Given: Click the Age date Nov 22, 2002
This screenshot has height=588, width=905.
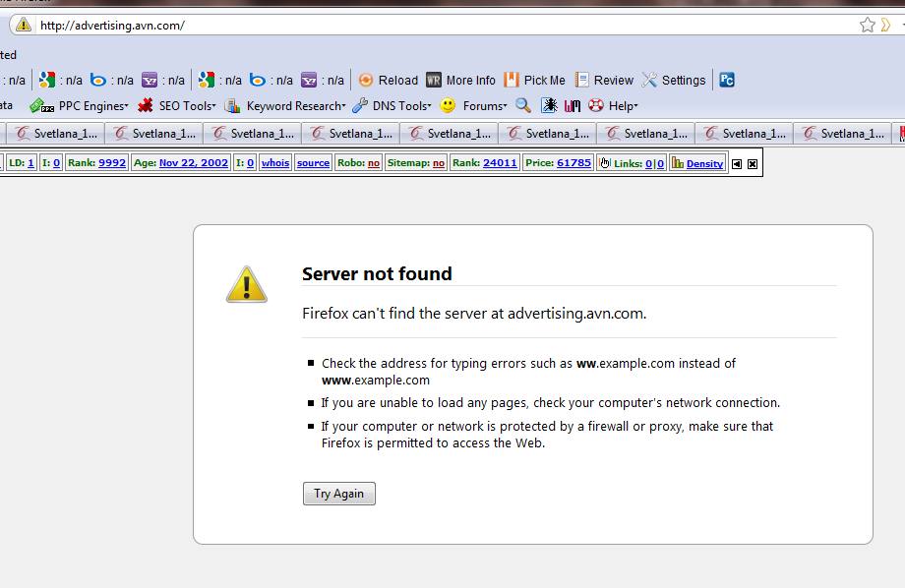Looking at the screenshot, I should click(194, 162).
